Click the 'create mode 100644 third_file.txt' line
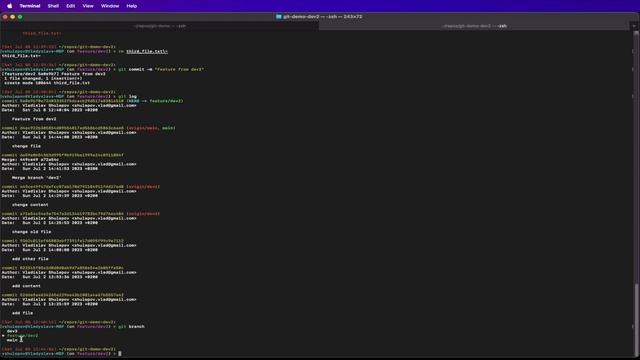The image size is (640, 360). click(x=47, y=83)
